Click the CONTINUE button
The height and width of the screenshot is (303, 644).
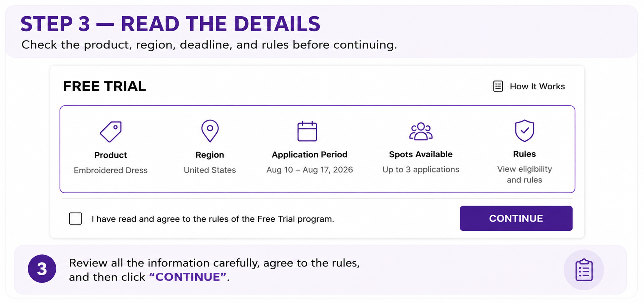coord(516,218)
